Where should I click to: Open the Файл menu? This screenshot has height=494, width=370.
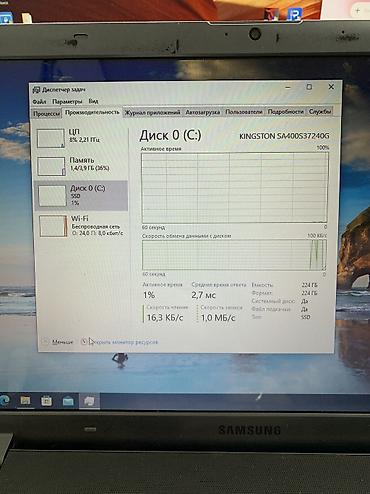[x=39, y=101]
